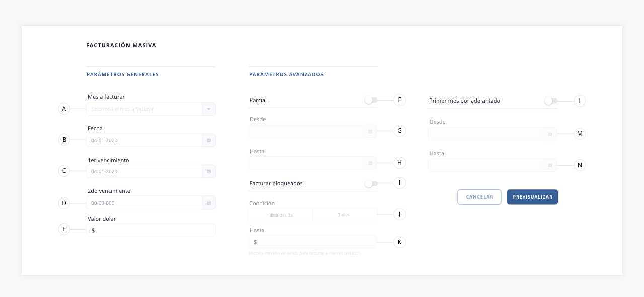644x297 pixels.
Task: Click calendar icon in Primer mes Hasta field
Action: (x=550, y=165)
